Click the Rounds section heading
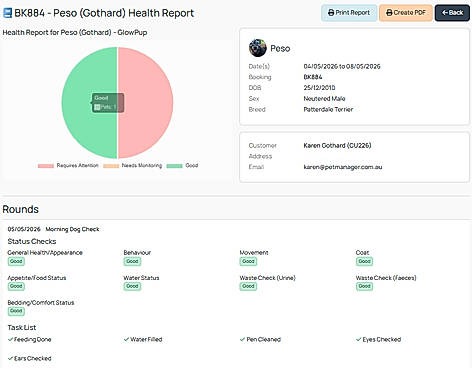The height and width of the screenshot is (368, 472). click(x=21, y=209)
